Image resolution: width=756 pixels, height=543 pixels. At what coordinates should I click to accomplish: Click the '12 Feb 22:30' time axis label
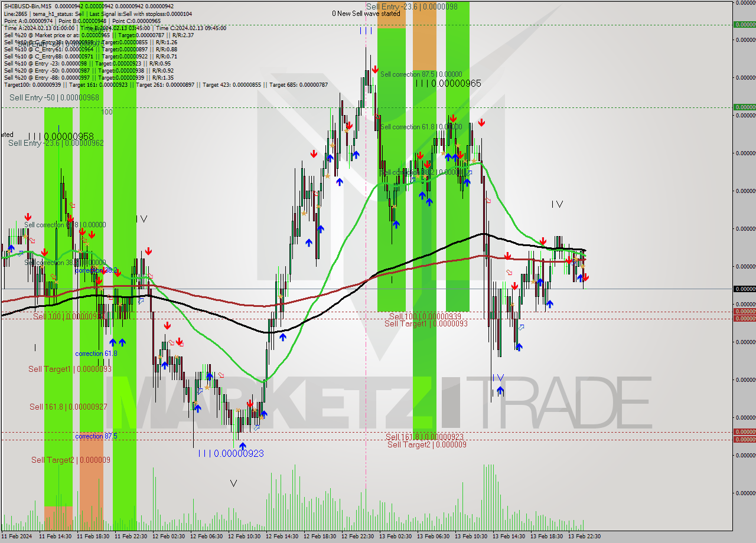(x=358, y=537)
